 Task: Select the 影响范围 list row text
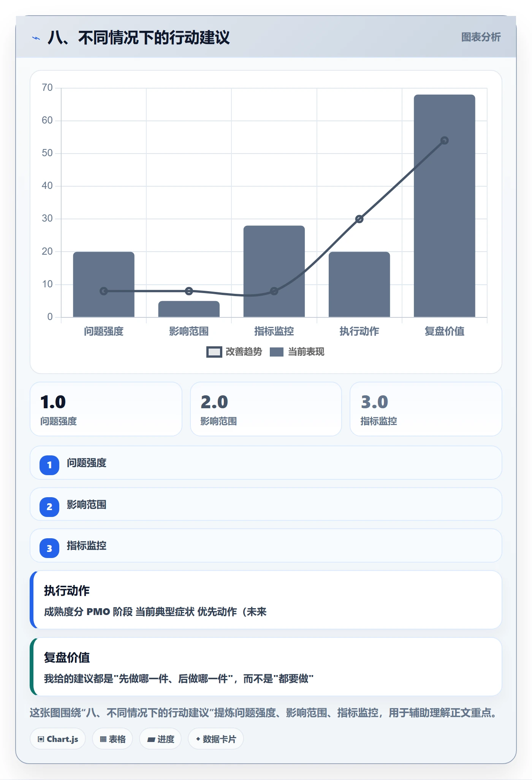(x=87, y=505)
